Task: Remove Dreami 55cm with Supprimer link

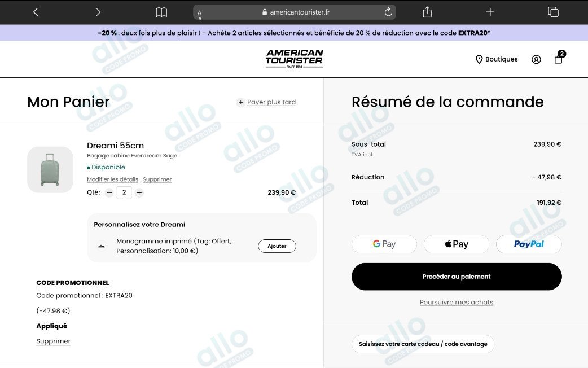Action: point(157,179)
